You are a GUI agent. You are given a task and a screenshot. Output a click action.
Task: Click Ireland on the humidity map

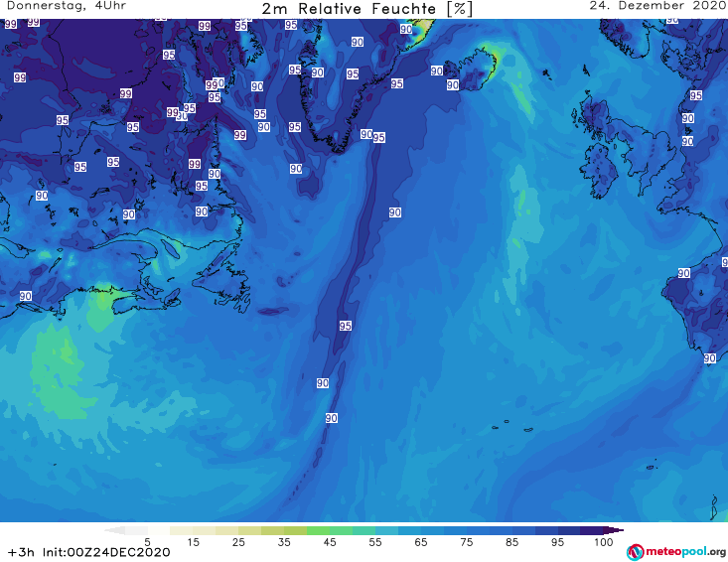coord(600,170)
